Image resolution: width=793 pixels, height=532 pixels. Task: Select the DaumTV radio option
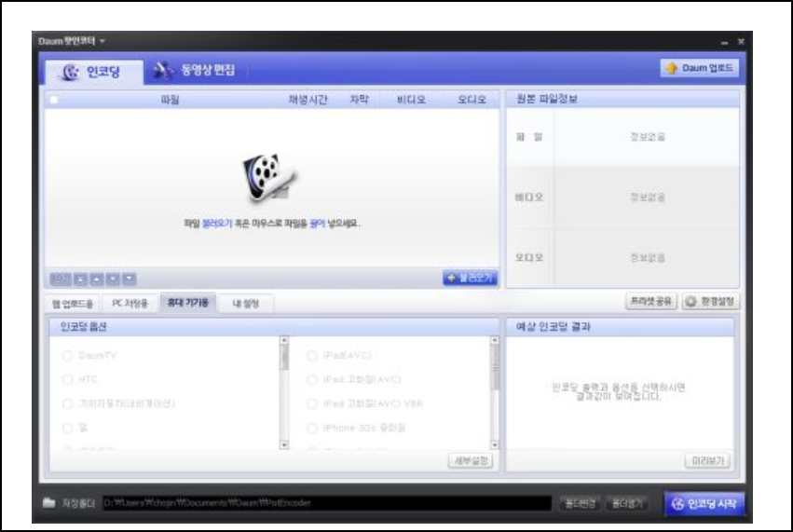point(67,356)
